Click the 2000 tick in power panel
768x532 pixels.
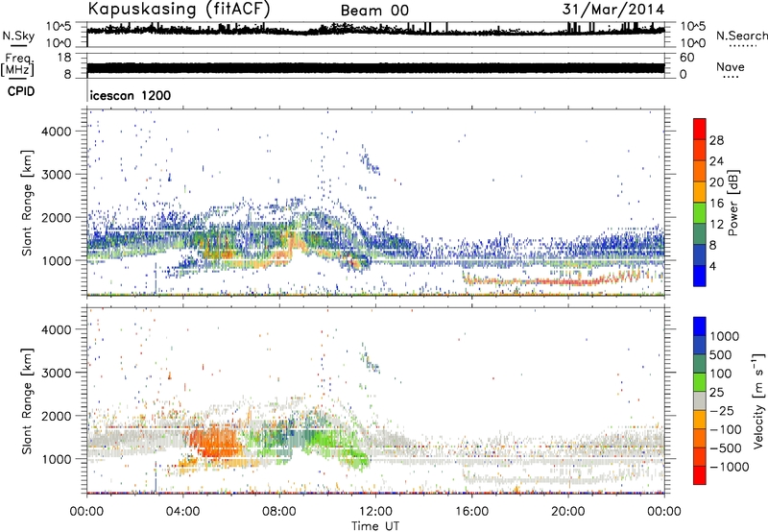[x=57, y=217]
